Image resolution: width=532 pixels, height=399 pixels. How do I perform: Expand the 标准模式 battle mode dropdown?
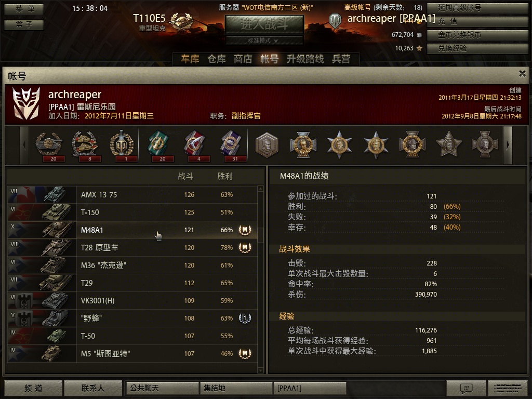pyautogui.click(x=264, y=41)
